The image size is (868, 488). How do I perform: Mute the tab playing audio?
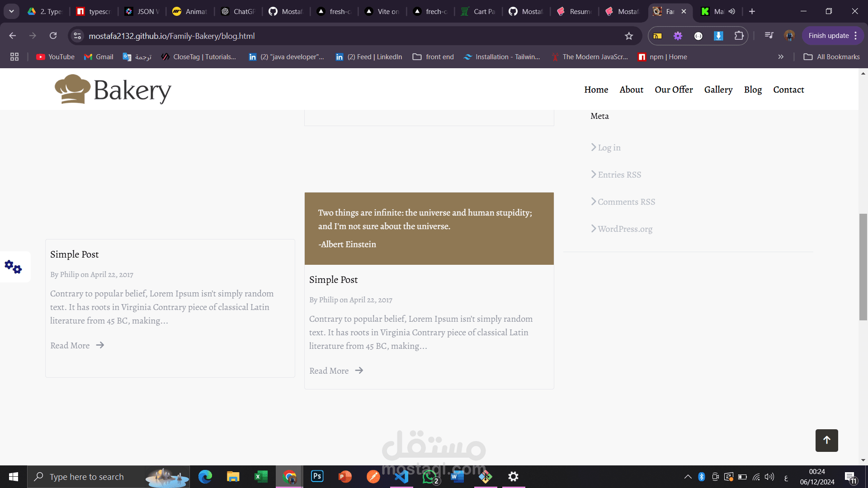pyautogui.click(x=732, y=11)
